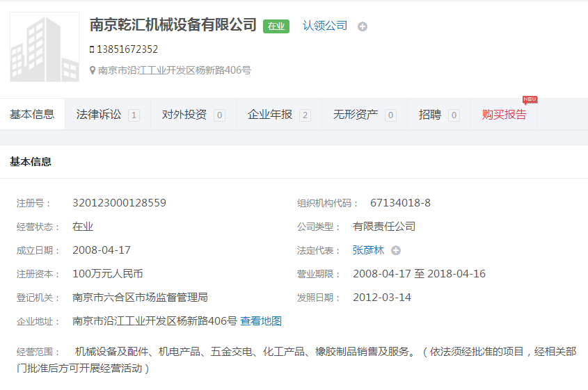The width and height of the screenshot is (588, 390).
Task: Open legal representative 张彦林 link
Action: (x=368, y=250)
